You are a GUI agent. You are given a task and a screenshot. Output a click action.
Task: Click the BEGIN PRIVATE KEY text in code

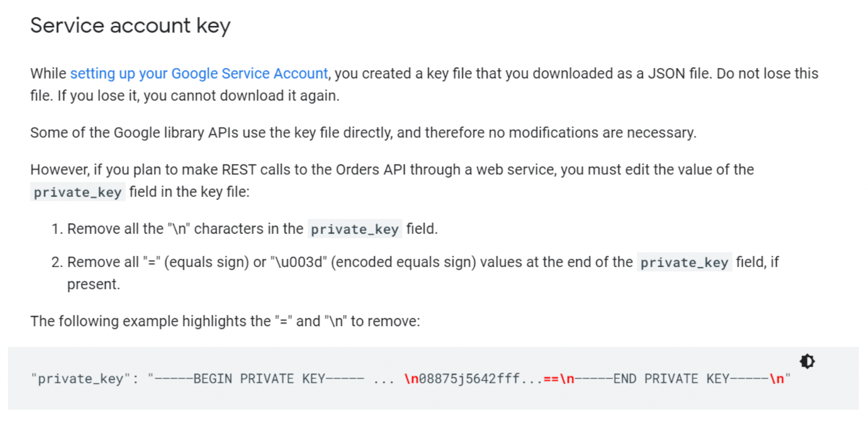(259, 379)
